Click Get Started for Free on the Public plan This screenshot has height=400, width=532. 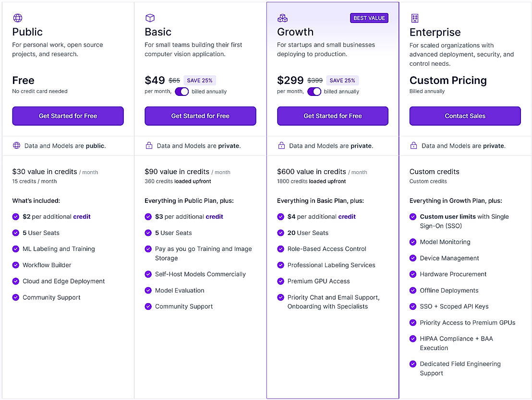click(x=68, y=116)
